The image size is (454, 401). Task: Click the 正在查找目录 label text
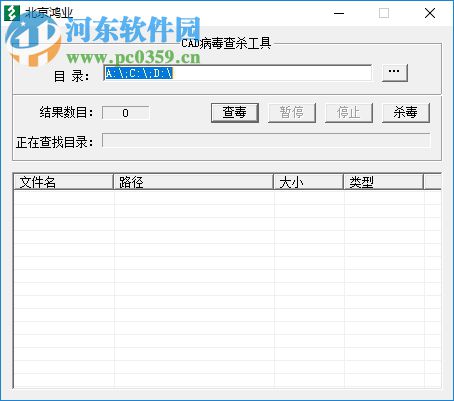coord(54,142)
